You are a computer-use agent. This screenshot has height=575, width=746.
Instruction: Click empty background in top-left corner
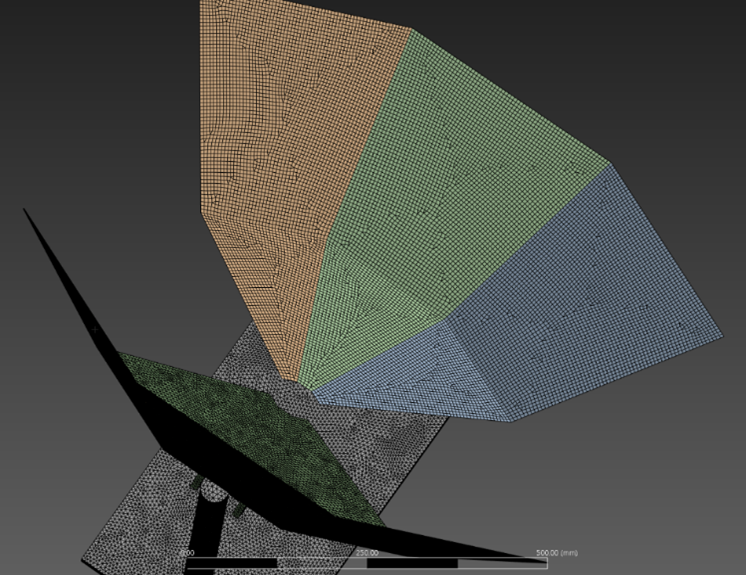click(x=60, y=60)
